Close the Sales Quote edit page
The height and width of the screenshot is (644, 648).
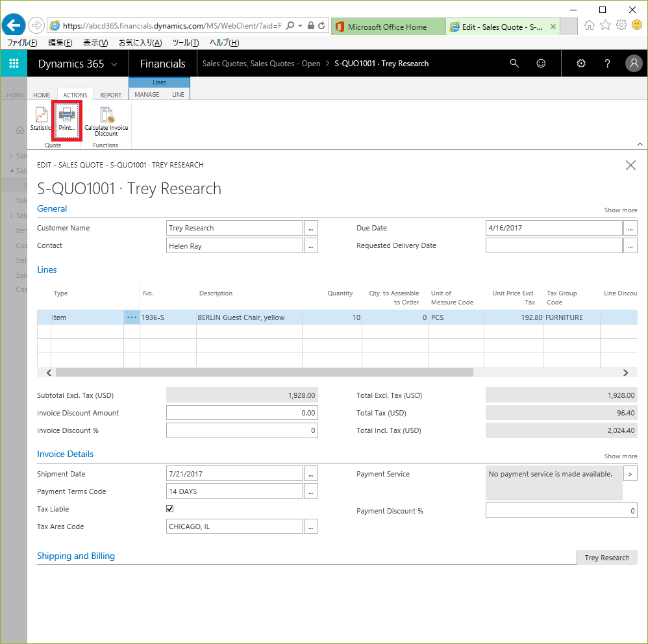pyautogui.click(x=630, y=166)
